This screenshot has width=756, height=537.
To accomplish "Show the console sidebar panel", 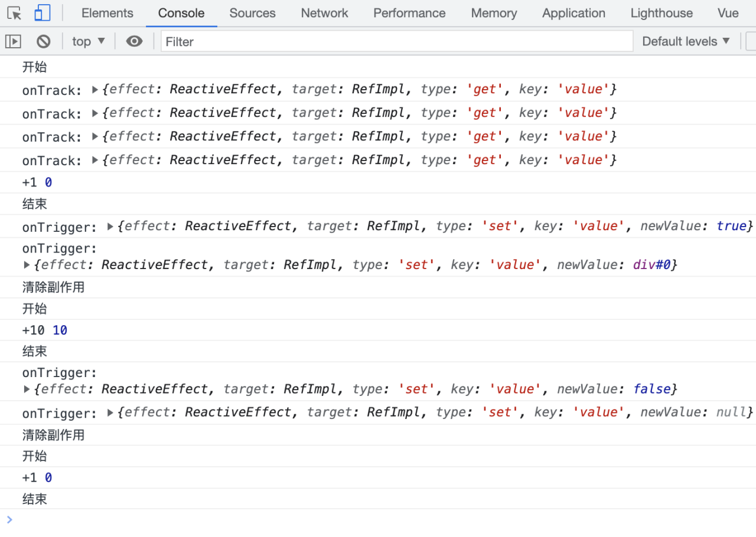I will tap(13, 41).
